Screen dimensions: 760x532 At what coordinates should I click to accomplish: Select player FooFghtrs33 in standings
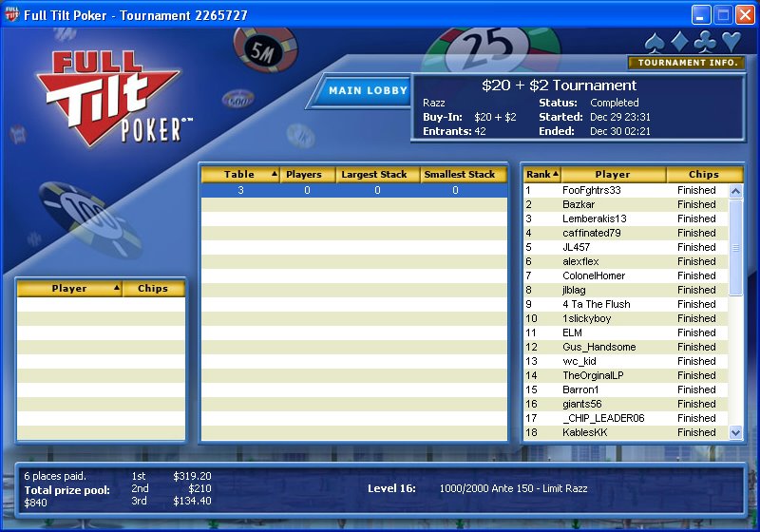626,190
